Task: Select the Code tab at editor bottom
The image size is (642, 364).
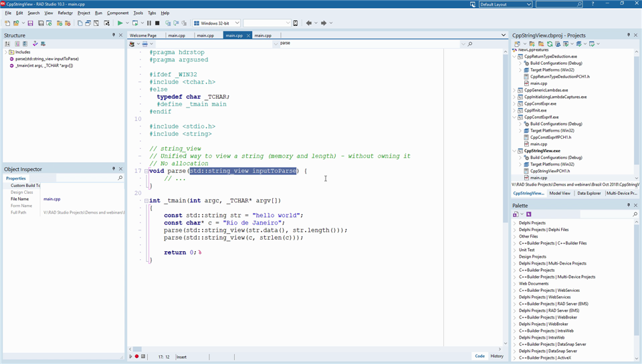Action: tap(479, 356)
